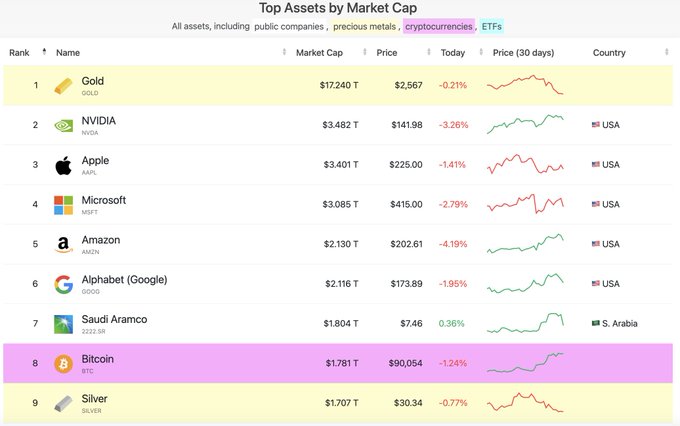Click the Bitcoin logo icon
The height and width of the screenshot is (426, 680).
coord(64,362)
